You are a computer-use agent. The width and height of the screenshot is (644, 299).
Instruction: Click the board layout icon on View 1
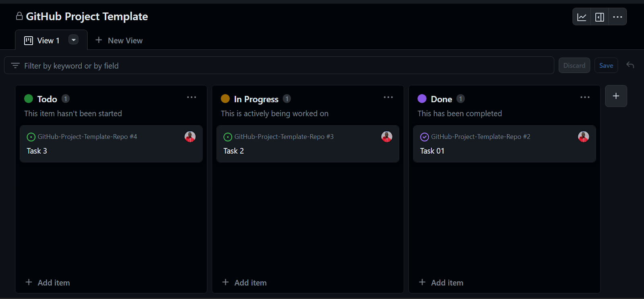click(x=29, y=41)
